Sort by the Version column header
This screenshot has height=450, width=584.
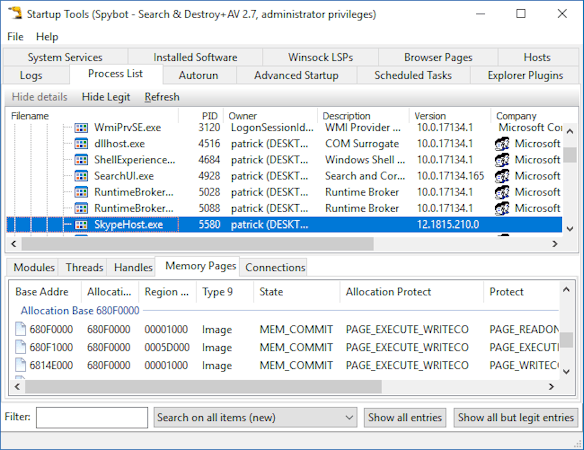tap(450, 116)
